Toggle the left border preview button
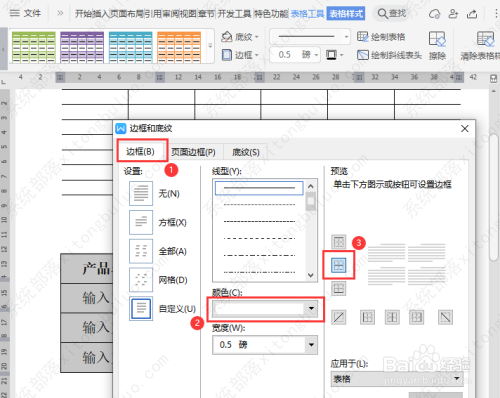The width and height of the screenshot is (500, 398). 367,317
